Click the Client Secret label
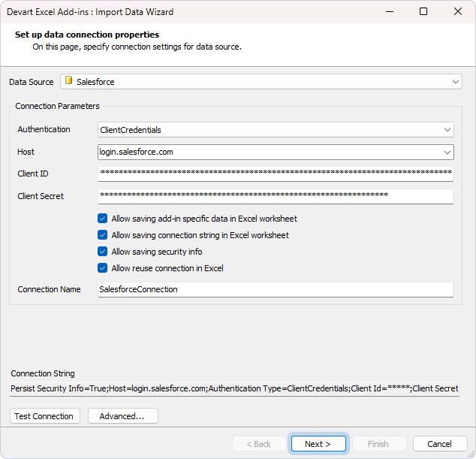 (41, 196)
